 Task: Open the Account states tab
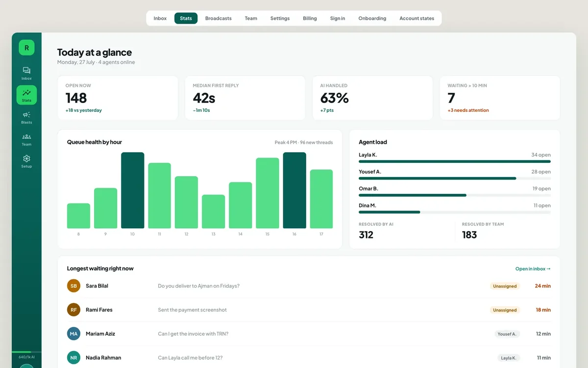point(416,18)
